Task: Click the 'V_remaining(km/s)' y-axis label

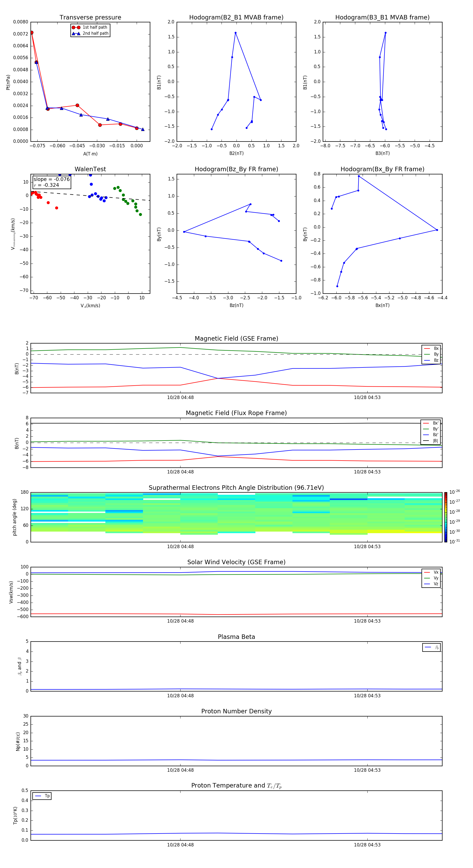Action: point(13,234)
